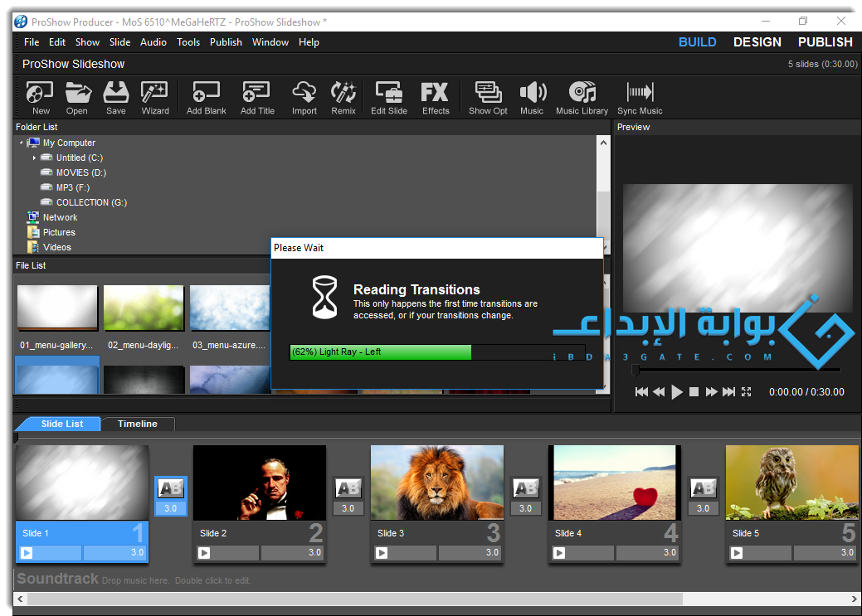
Task: Select the 02_menu-daylig file thumbnail
Action: [x=144, y=308]
